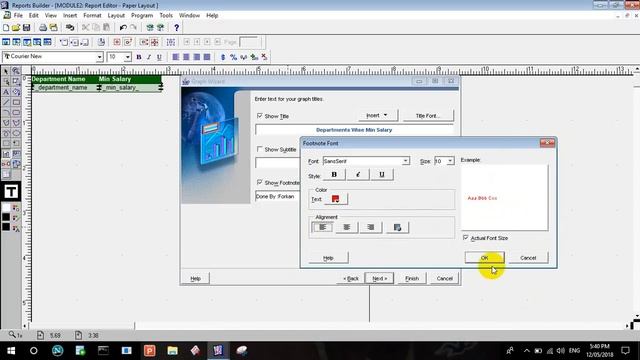The height and width of the screenshot is (360, 640).
Task: Select the Arc drawing tool
Action: pyautogui.click(x=6, y=112)
